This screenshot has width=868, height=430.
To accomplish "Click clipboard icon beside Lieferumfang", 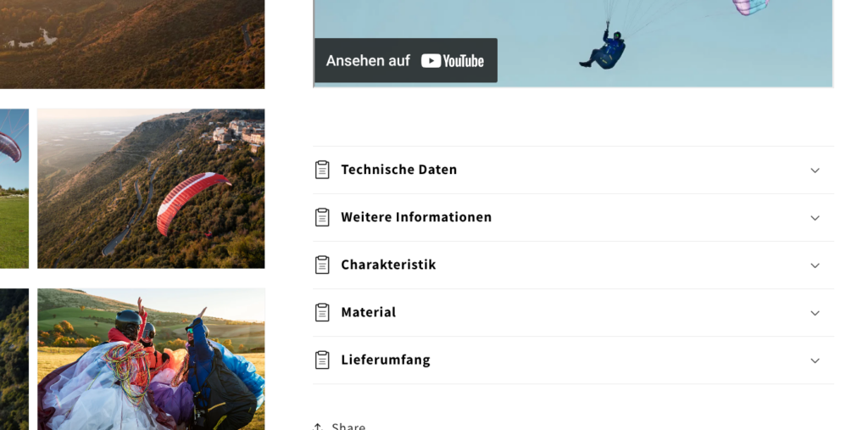I will click(x=322, y=360).
